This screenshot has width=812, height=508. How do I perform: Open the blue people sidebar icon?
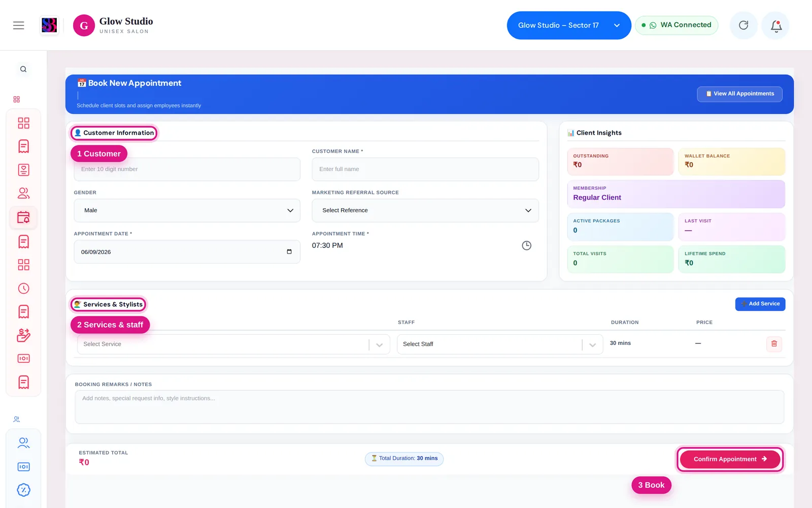point(23,443)
